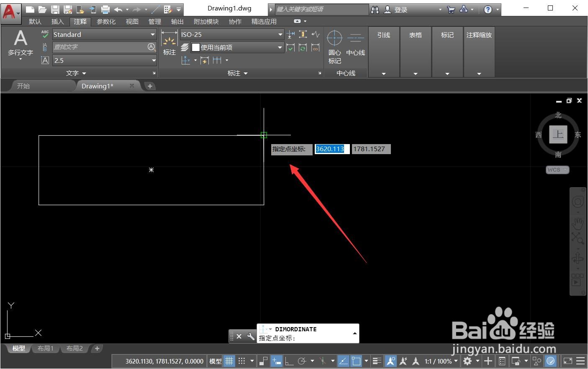Click the new drawing tab plus button
Viewport: 588px width, 369px height.
click(x=149, y=86)
